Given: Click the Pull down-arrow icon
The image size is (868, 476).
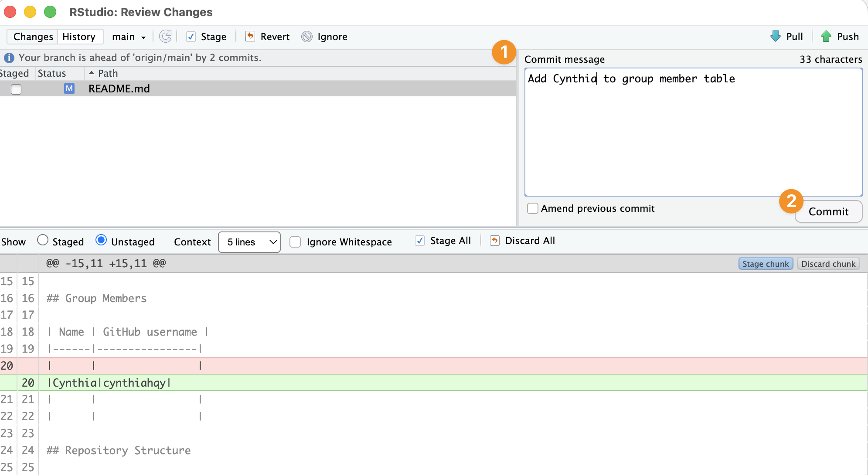Looking at the screenshot, I should [x=776, y=36].
